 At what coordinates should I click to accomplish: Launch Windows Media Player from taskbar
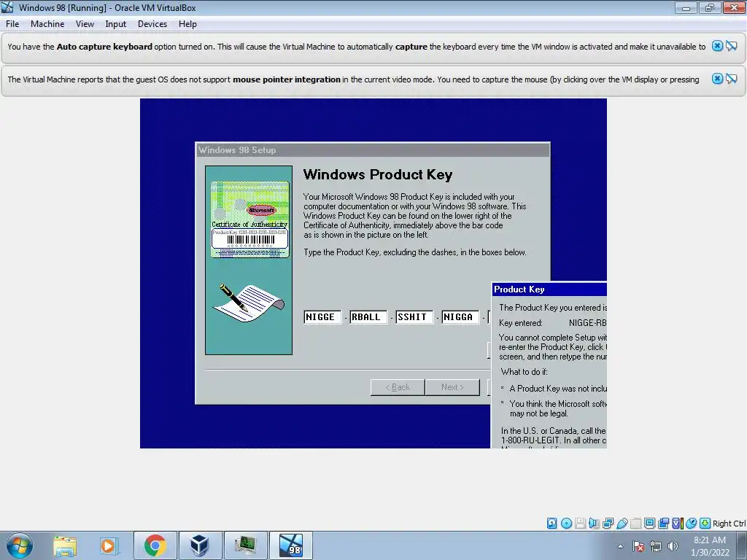[x=109, y=545]
